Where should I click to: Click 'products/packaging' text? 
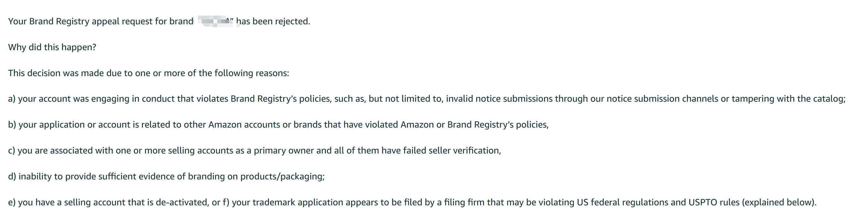pyautogui.click(x=282, y=176)
